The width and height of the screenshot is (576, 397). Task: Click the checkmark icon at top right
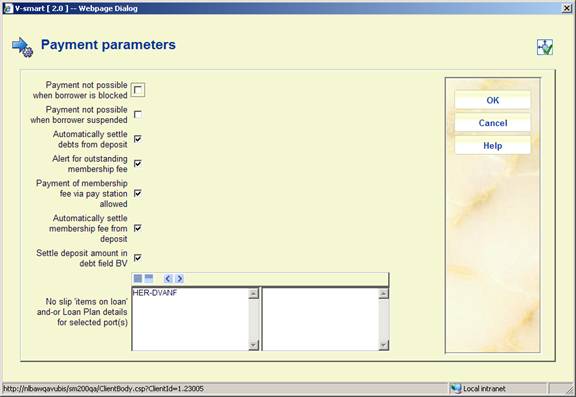click(545, 47)
